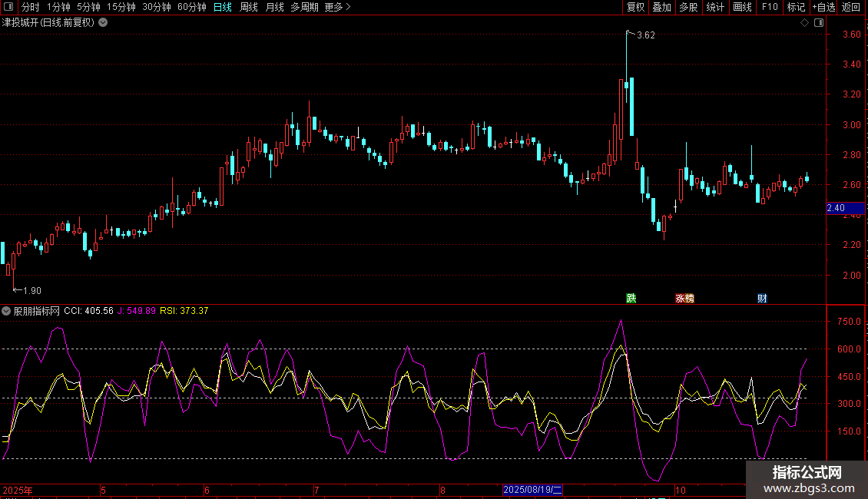This screenshot has width=868, height=499.
Task: Select the 1分钟 period
Action: [58, 7]
